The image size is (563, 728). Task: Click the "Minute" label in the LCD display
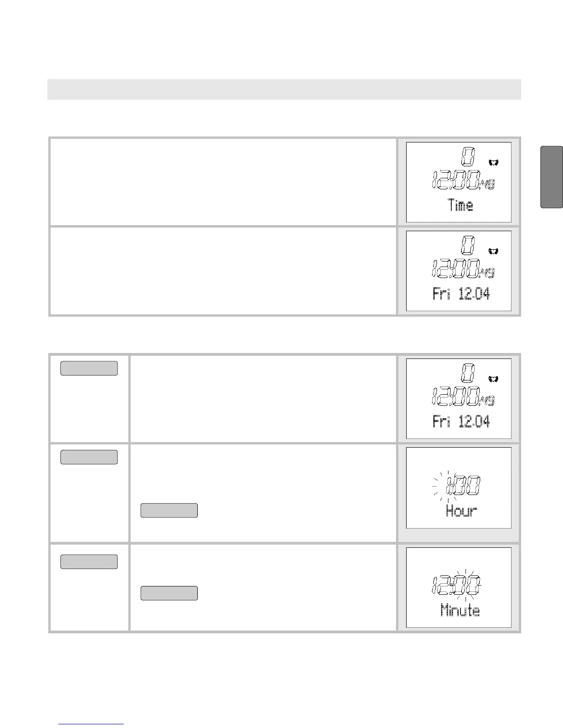[x=460, y=610]
